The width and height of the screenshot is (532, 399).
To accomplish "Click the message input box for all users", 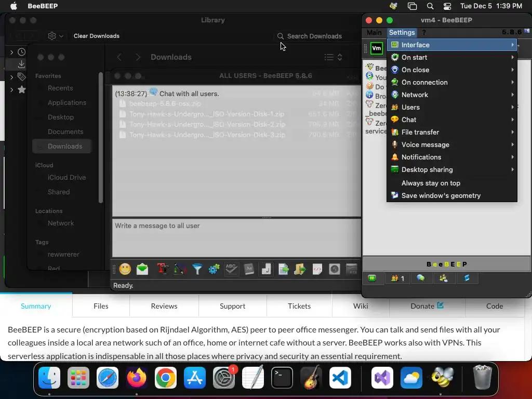I will click(x=236, y=238).
